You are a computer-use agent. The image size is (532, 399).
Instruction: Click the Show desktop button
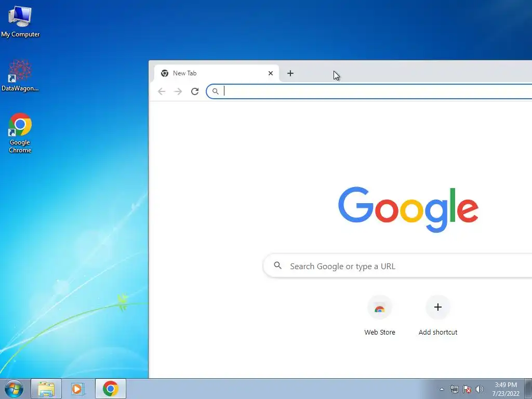pos(528,389)
